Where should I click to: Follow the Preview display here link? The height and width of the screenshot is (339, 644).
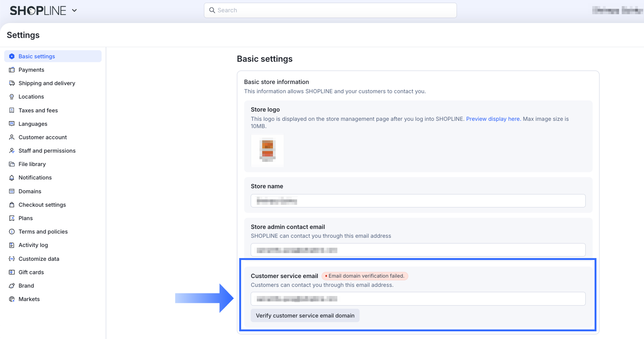tap(493, 119)
